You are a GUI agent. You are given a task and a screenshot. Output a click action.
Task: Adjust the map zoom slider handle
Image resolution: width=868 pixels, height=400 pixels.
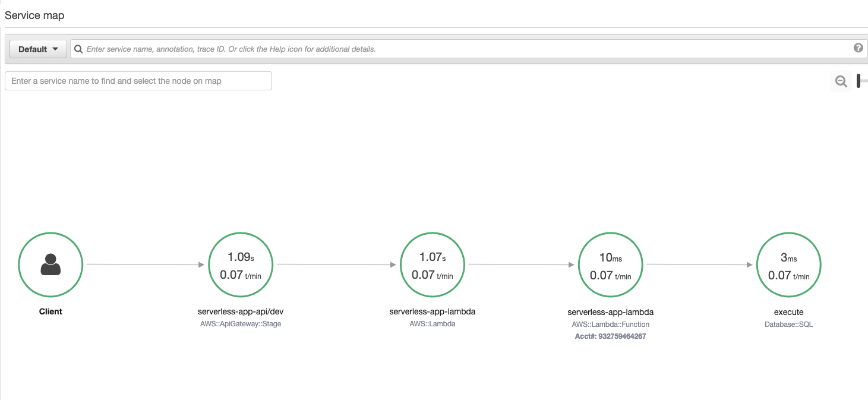click(858, 81)
